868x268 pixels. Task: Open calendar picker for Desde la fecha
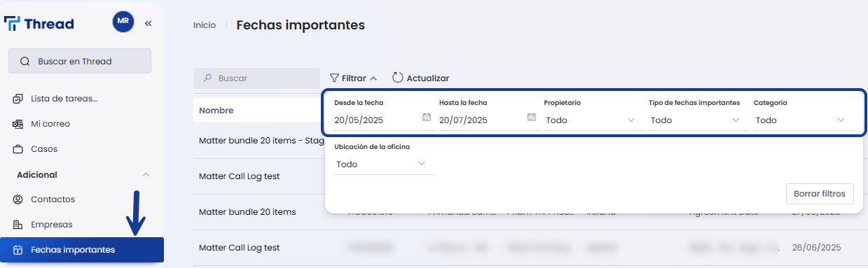pos(427,118)
